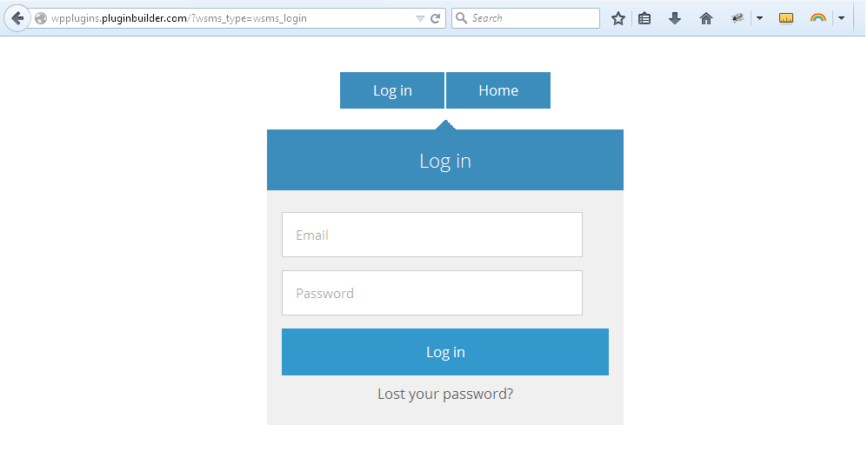868x471 pixels.
Task: Show the bookmarks list
Action: [x=644, y=18]
